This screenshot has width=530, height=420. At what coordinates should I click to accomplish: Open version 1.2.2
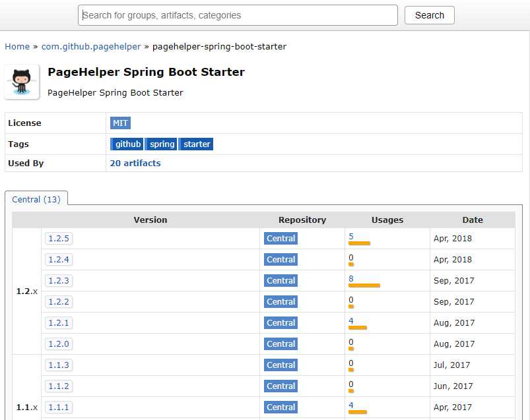(x=59, y=302)
